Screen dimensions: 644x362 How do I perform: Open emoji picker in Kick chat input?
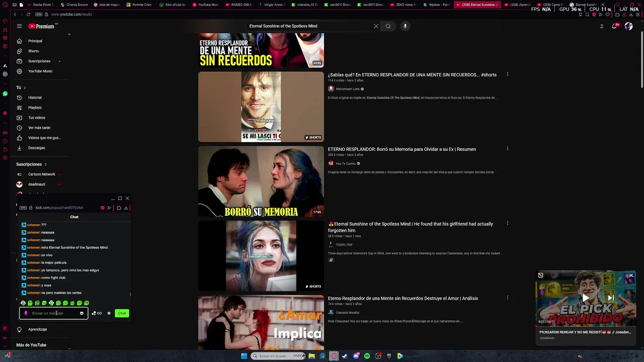point(82,313)
